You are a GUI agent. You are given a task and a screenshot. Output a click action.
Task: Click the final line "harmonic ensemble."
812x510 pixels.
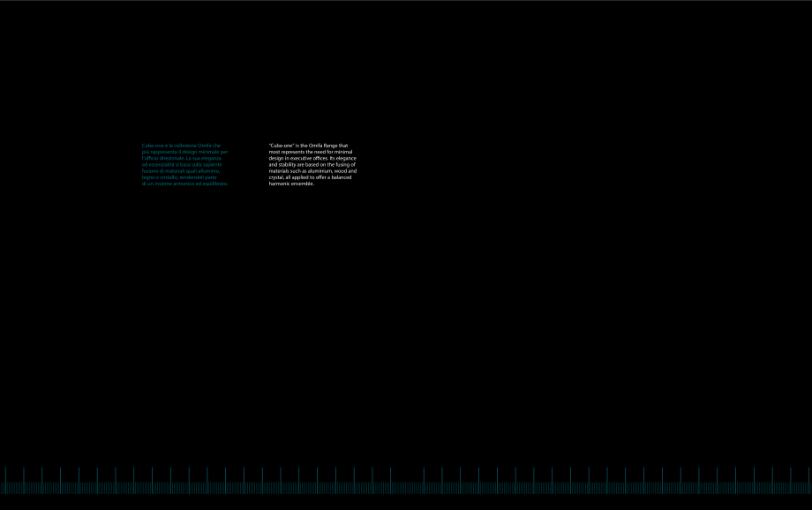pyautogui.click(x=291, y=184)
